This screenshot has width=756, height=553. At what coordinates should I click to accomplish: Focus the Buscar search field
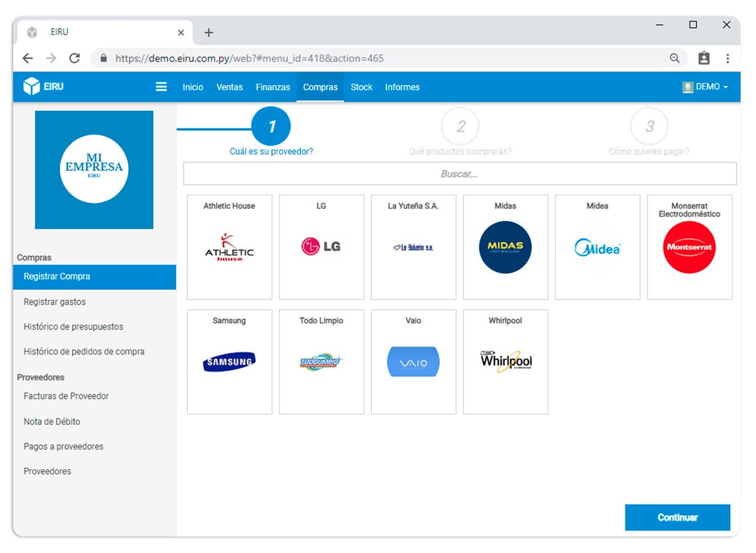click(x=460, y=174)
